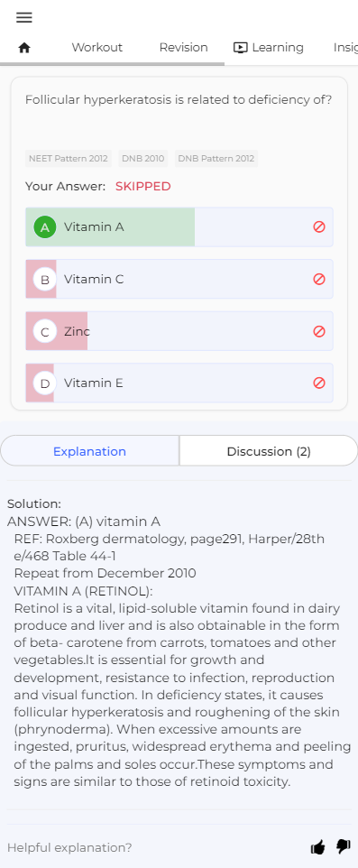Select option C Zinc
358x868 pixels.
coord(179,331)
